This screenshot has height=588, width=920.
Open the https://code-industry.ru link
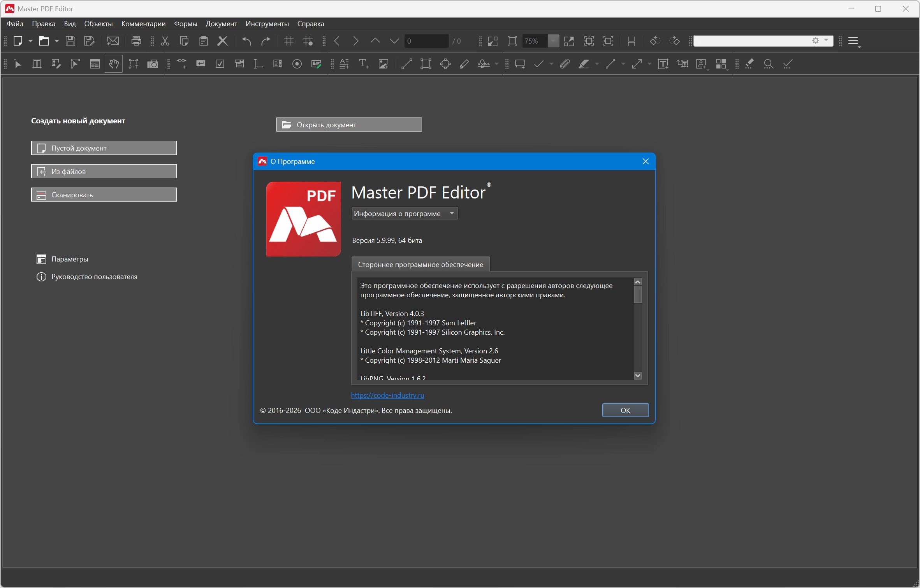click(387, 395)
